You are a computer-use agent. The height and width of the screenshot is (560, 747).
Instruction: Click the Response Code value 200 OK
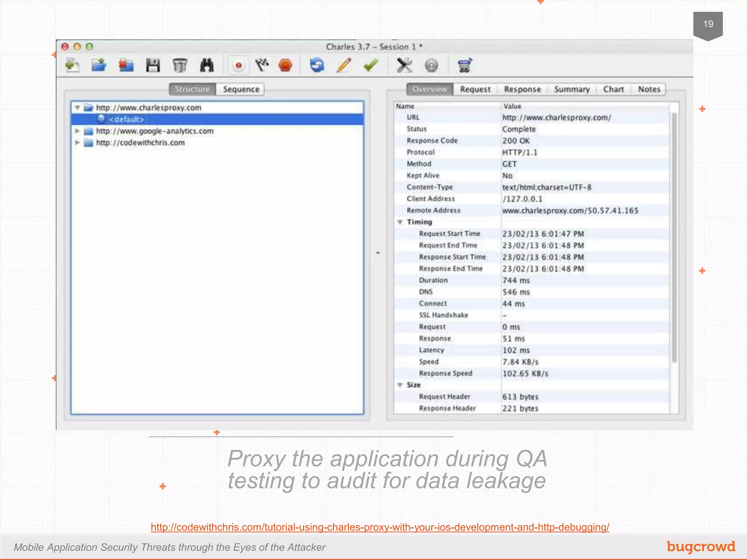[516, 141]
